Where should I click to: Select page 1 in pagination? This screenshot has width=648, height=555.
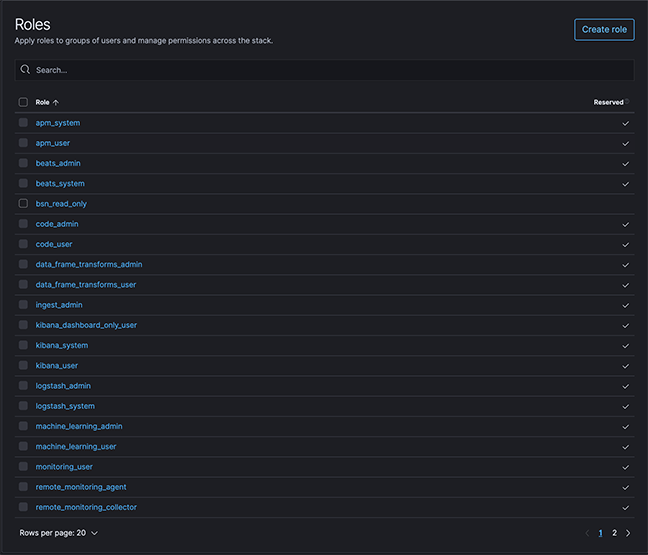(600, 533)
